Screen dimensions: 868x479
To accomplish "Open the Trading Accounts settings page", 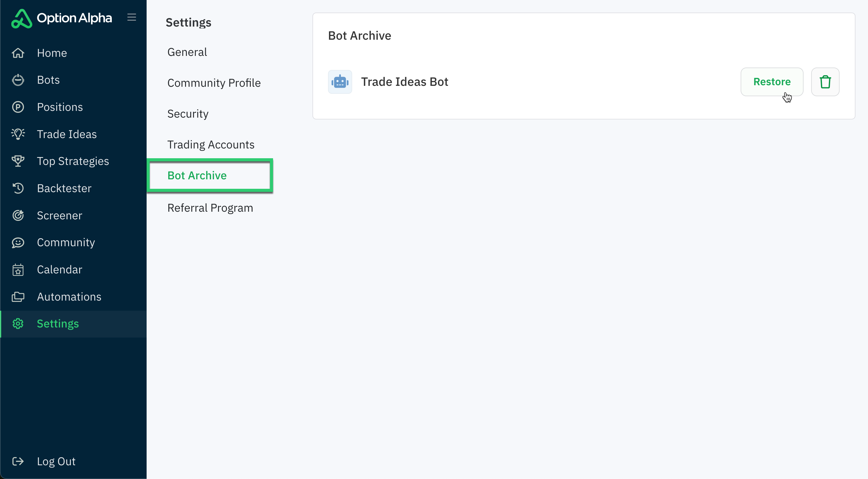I will 211,144.
